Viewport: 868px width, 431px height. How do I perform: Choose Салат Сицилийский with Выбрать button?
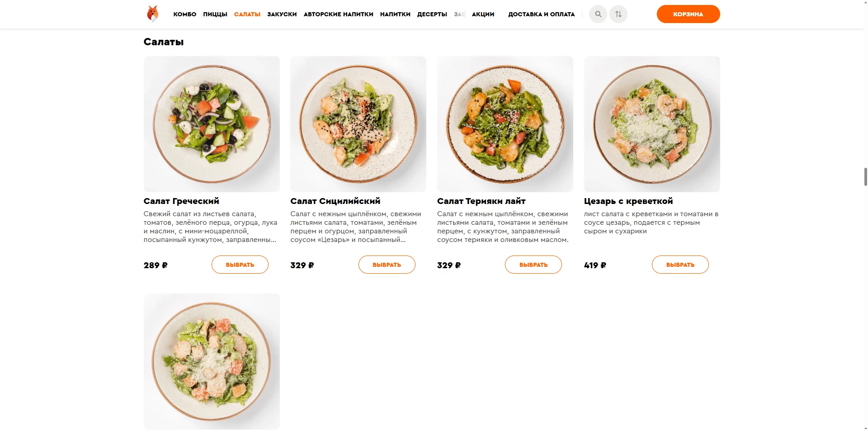(x=387, y=265)
